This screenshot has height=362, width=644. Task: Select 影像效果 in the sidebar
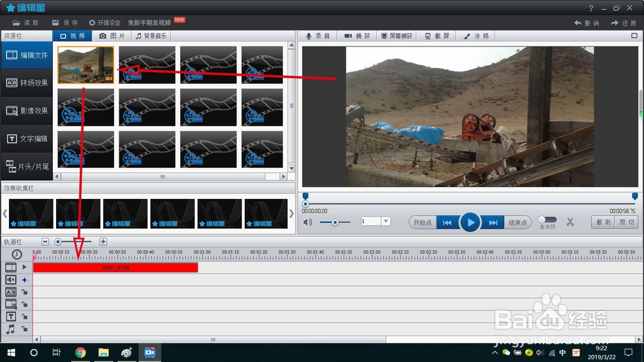pyautogui.click(x=26, y=111)
